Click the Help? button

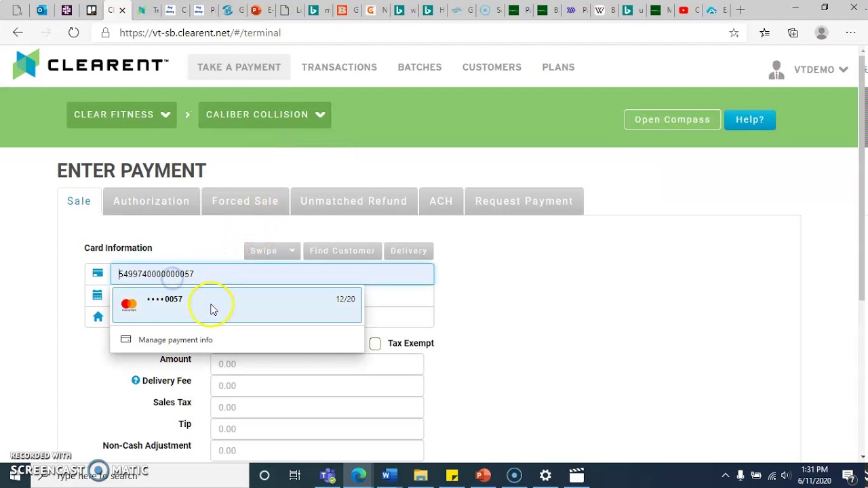(750, 119)
